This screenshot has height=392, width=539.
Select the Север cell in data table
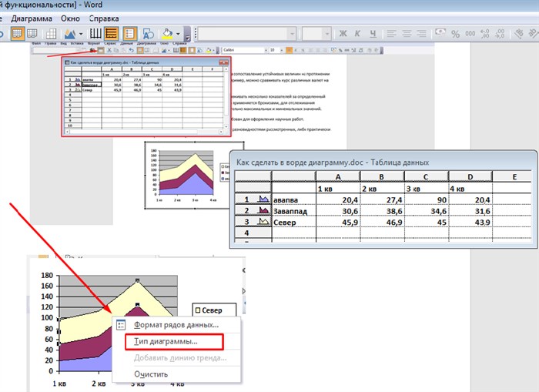[x=294, y=222]
